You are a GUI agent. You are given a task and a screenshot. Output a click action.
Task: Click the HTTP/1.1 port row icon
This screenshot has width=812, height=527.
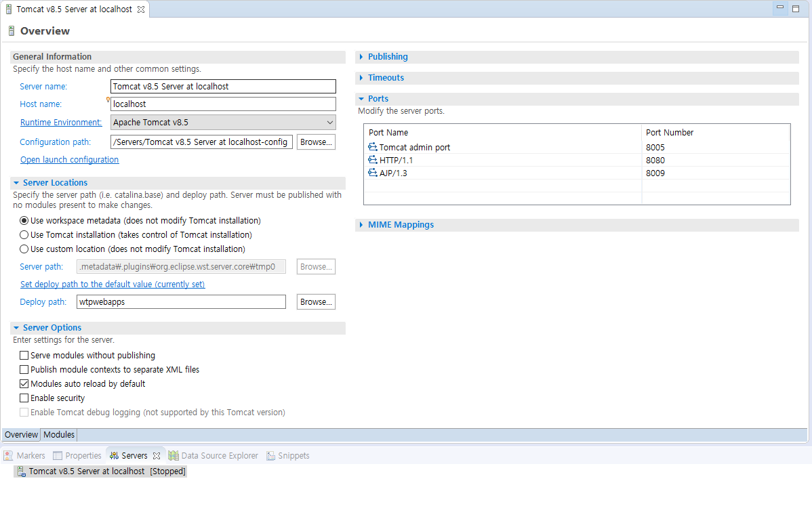click(x=372, y=160)
